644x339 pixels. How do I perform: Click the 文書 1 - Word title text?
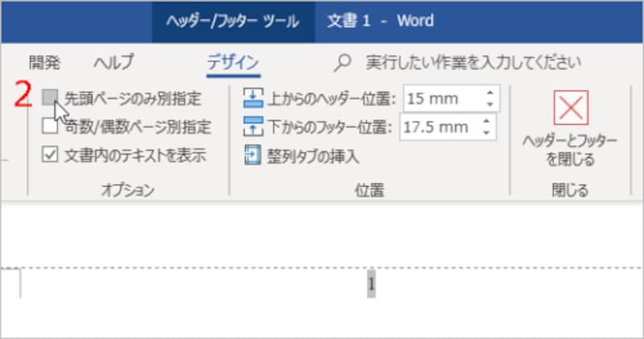click(380, 21)
